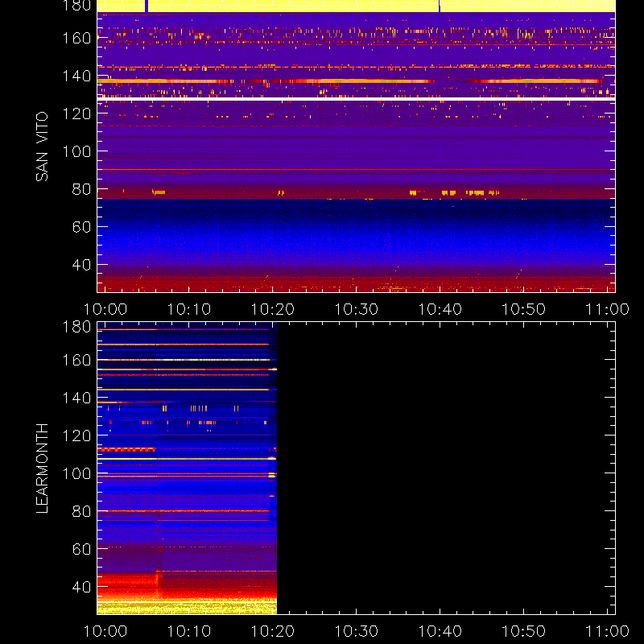Select 10:00 time label under San Vito plot
This screenshot has width=644, height=644.
[105, 309]
